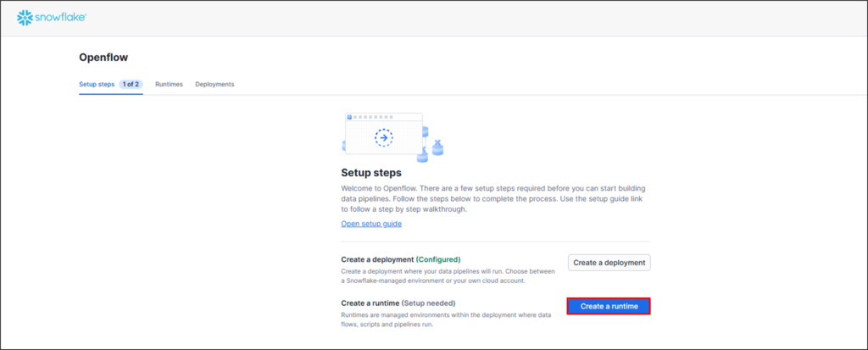The height and width of the screenshot is (350, 868).
Task: Click the '(Setup needed)' status text
Action: [428, 303]
